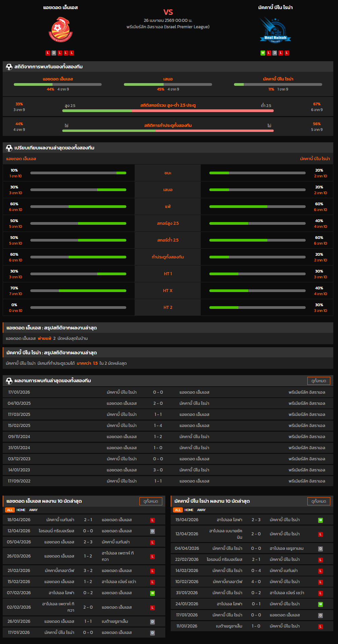Screen dimensions: 338x644
Task: Click the both-teams-to-score green and red statistic bar
Action: tap(168, 131)
